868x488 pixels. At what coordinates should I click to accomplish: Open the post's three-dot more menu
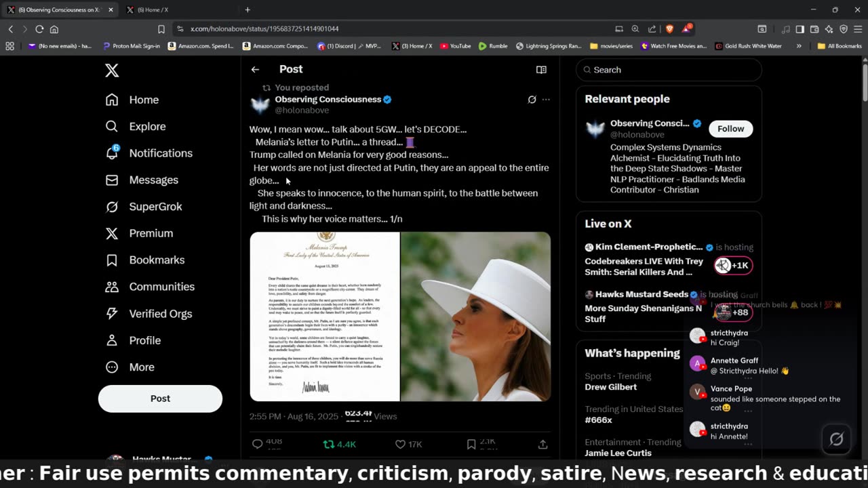click(546, 100)
